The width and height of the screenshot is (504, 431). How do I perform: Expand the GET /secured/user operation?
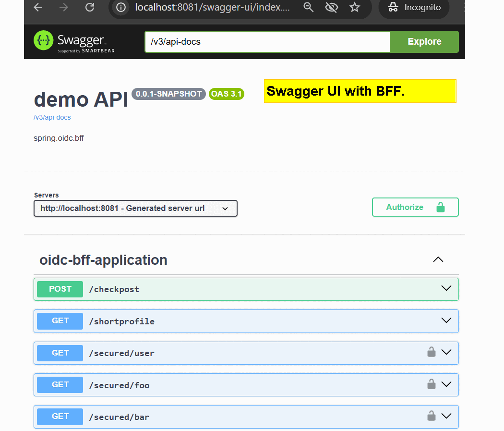pyautogui.click(x=446, y=352)
